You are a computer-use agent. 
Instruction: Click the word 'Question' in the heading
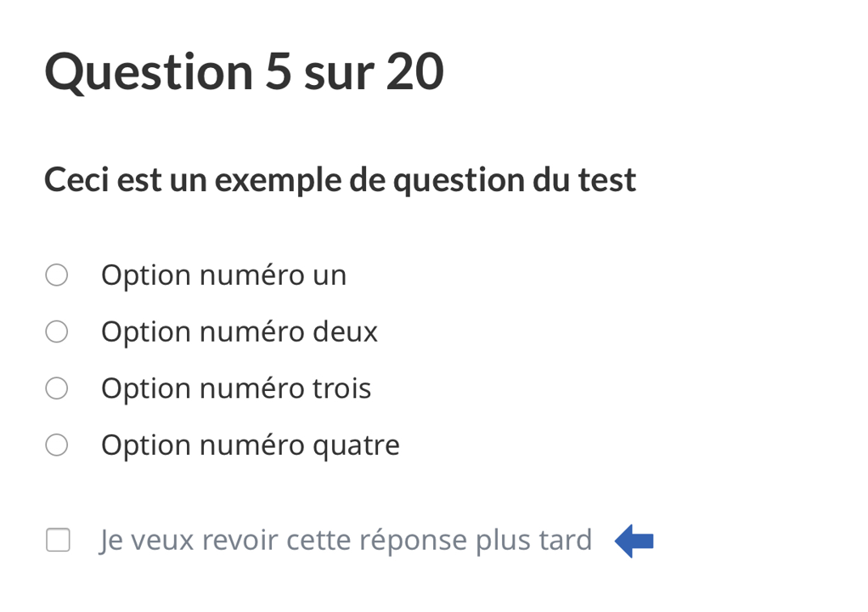pyautogui.click(x=149, y=71)
